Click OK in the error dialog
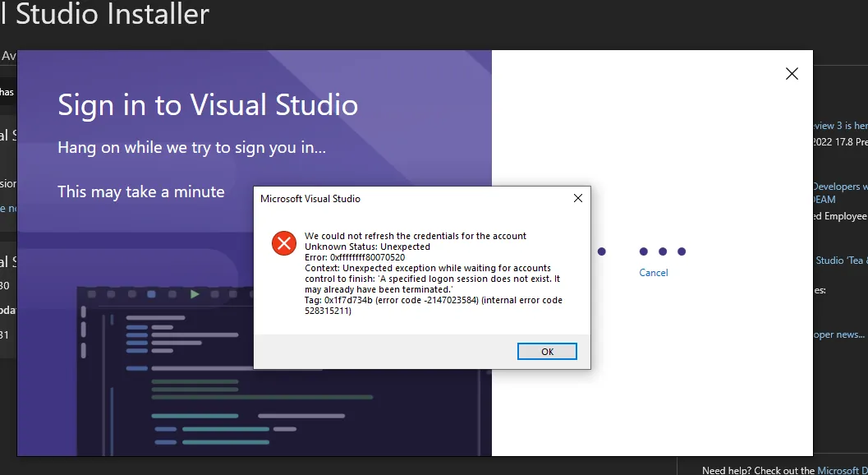The height and width of the screenshot is (475, 868). pyautogui.click(x=547, y=352)
